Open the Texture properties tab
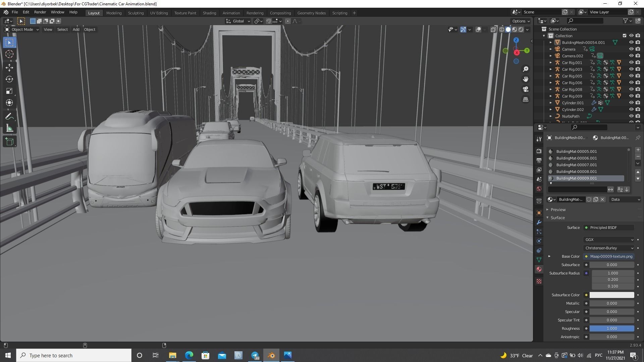The height and width of the screenshot is (362, 644). point(539,281)
